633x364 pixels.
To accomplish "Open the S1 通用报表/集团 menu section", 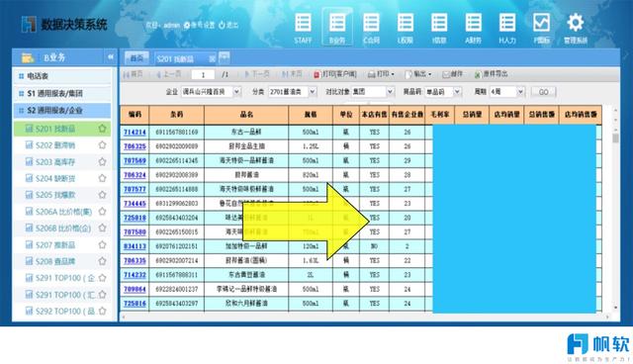I will (62, 94).
